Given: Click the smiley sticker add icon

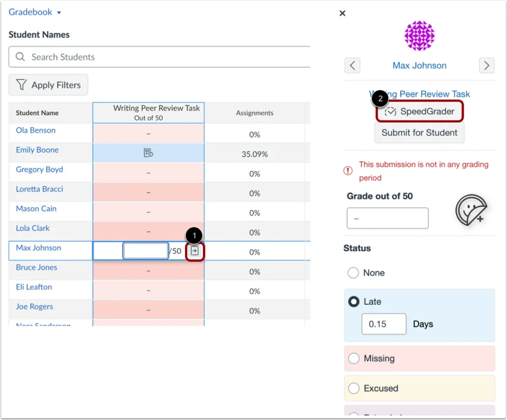Looking at the screenshot, I should tap(471, 211).
